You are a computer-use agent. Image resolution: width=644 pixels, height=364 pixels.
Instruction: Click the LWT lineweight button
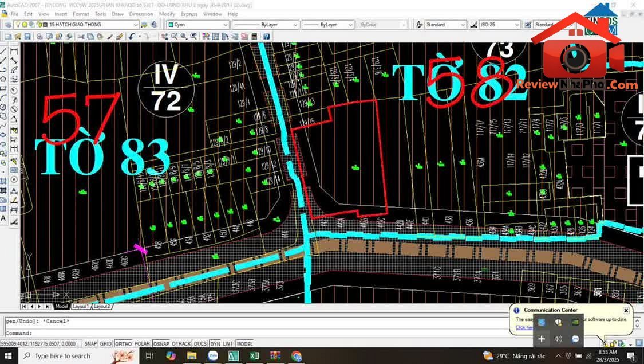pyautogui.click(x=228, y=343)
